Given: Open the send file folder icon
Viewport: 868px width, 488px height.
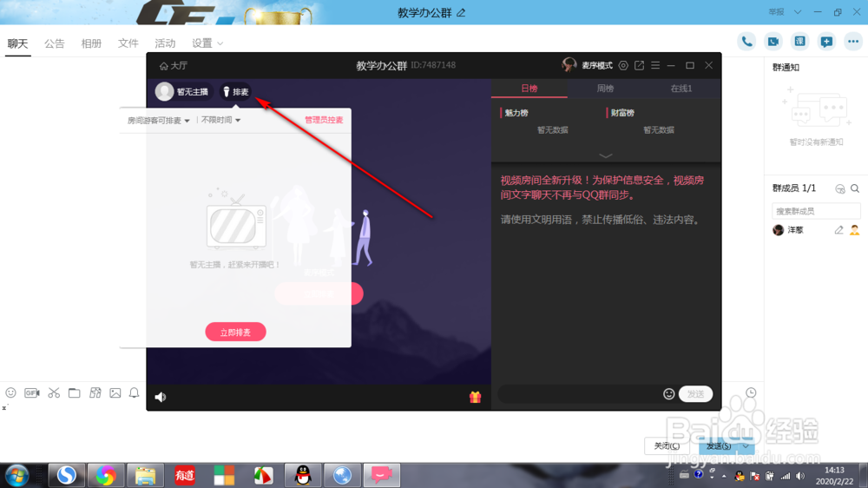Looking at the screenshot, I should 74,392.
